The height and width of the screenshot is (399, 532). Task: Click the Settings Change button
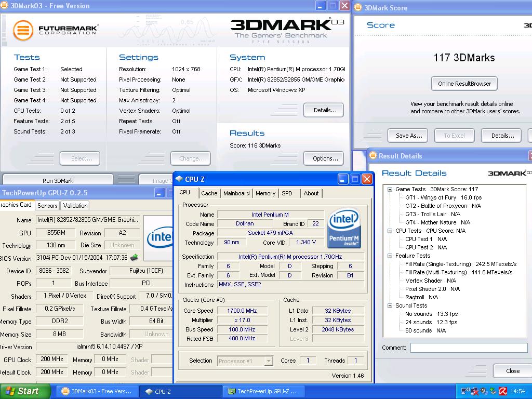pos(191,158)
